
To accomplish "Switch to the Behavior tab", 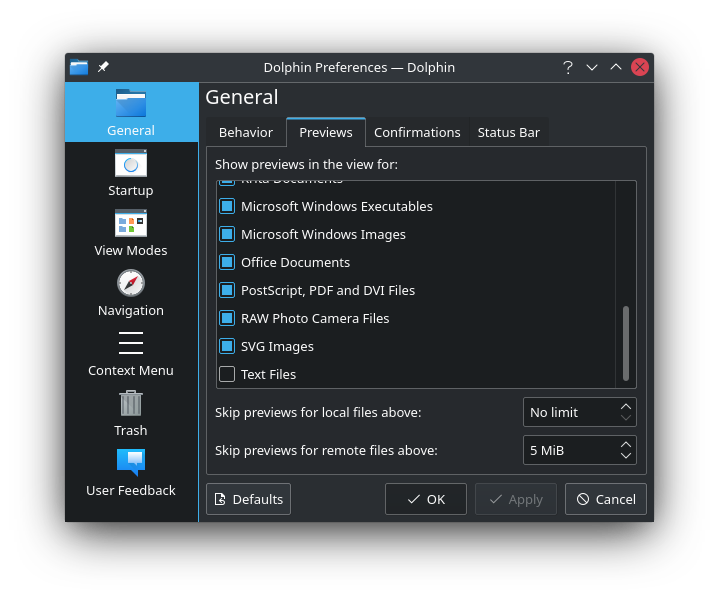I will pyautogui.click(x=246, y=133).
